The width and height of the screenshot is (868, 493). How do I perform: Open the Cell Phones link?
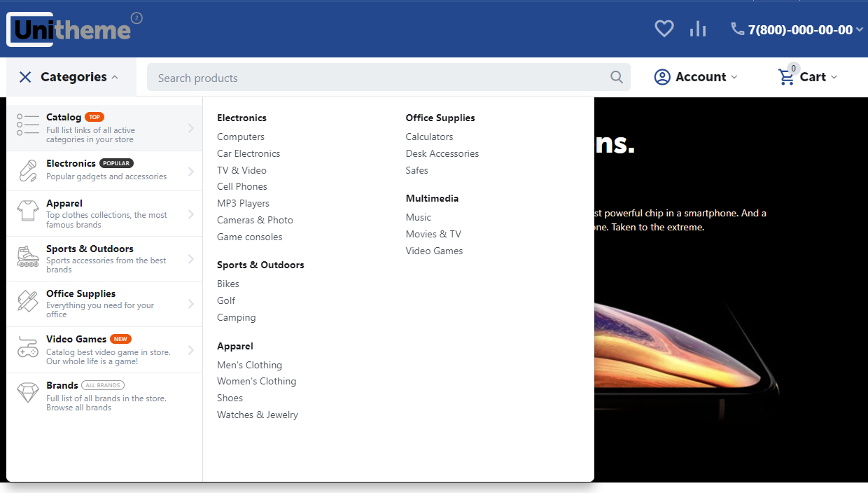point(242,186)
